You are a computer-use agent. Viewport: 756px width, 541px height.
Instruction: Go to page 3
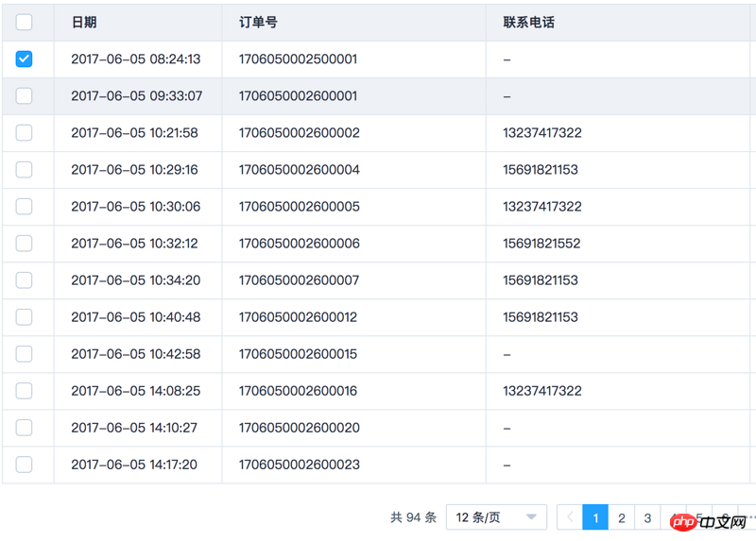tap(647, 517)
